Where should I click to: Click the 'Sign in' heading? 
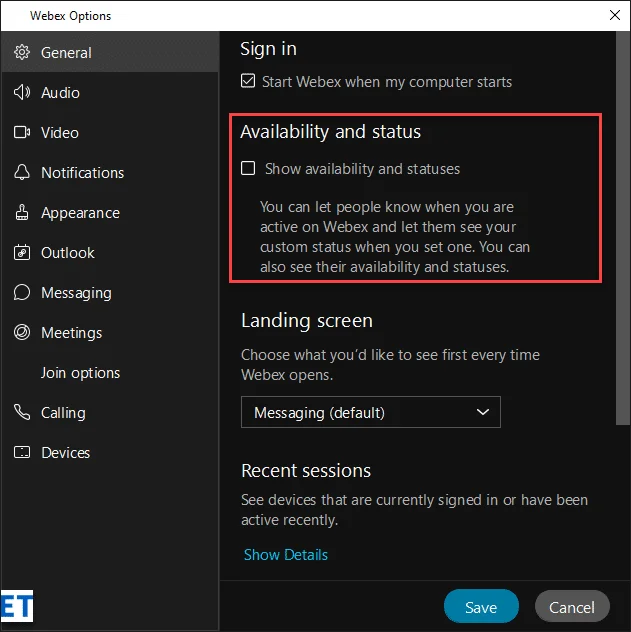(268, 49)
